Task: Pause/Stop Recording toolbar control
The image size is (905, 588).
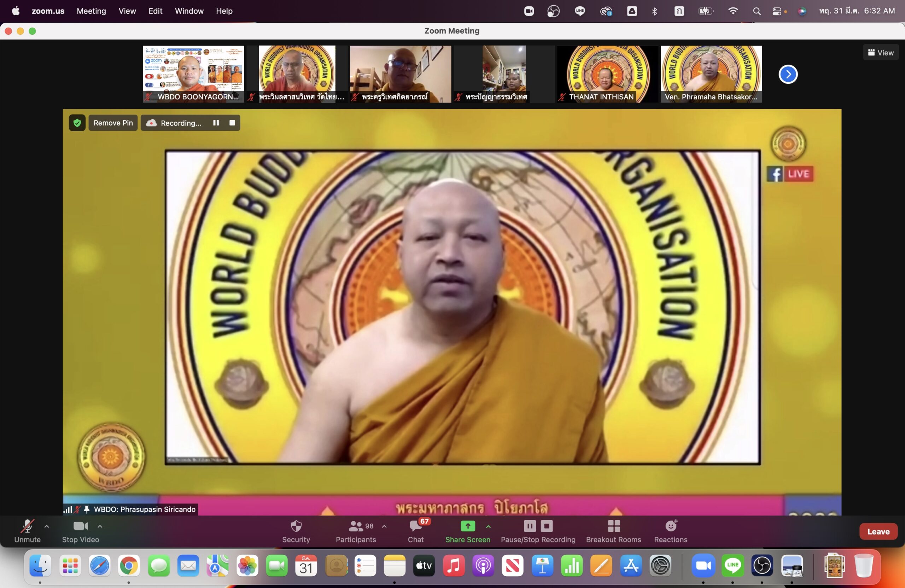Action: click(x=538, y=526)
